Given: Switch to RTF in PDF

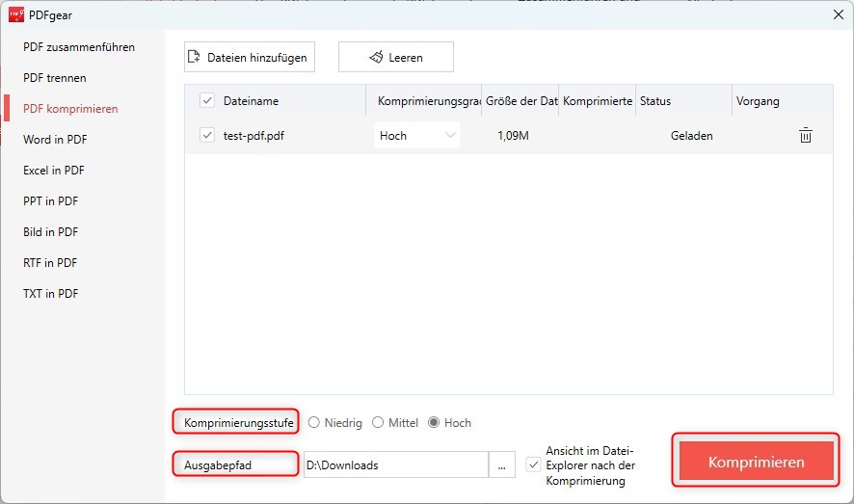Looking at the screenshot, I should click(x=50, y=263).
